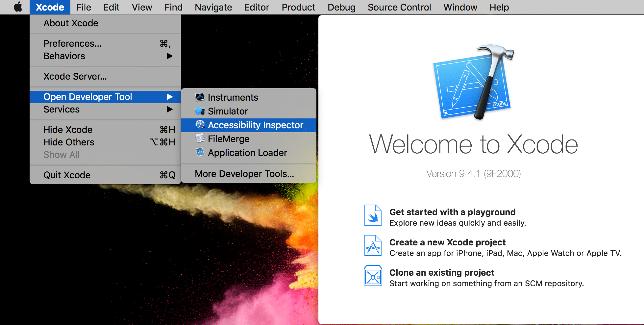The image size is (644, 325).
Task: Open the Simulator developer tool
Action: (x=228, y=111)
